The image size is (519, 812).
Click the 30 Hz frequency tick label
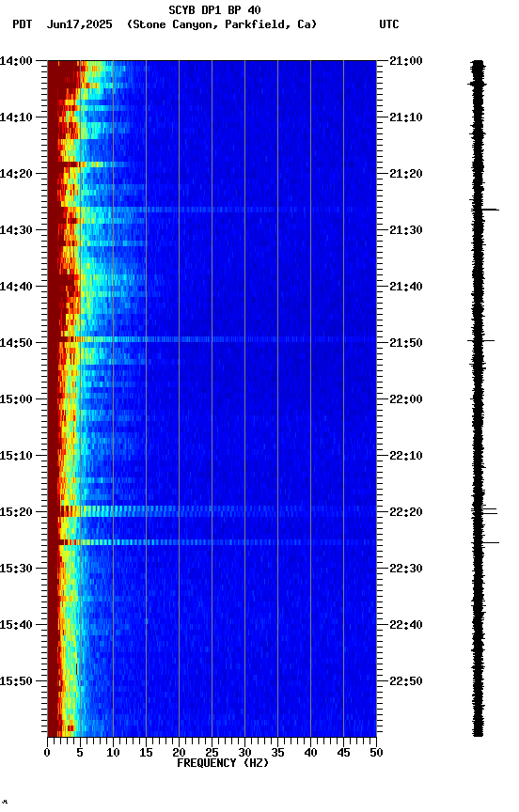pyautogui.click(x=244, y=753)
